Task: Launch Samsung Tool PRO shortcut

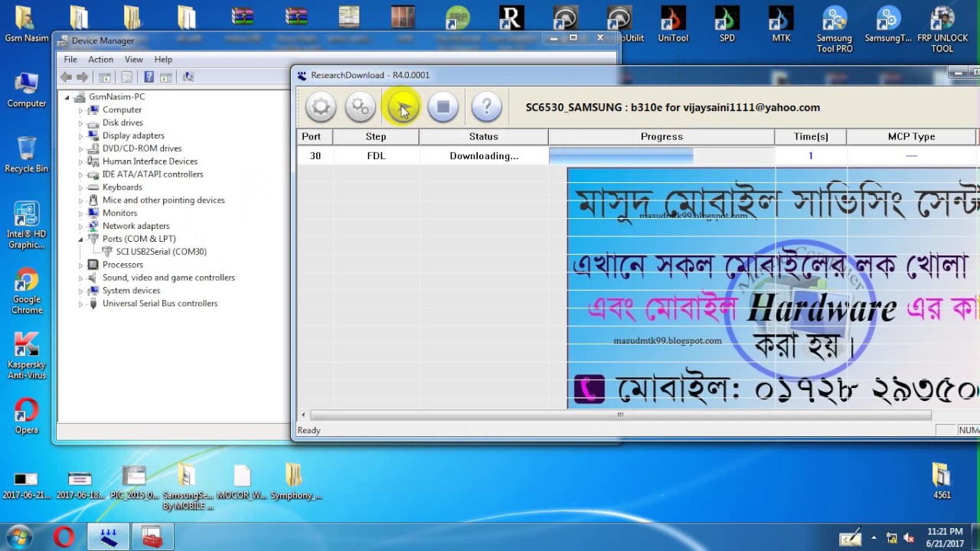Action: (x=835, y=29)
